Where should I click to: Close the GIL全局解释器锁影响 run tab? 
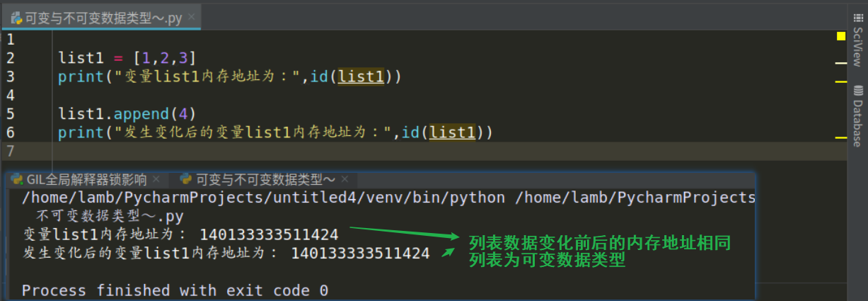coord(156,179)
